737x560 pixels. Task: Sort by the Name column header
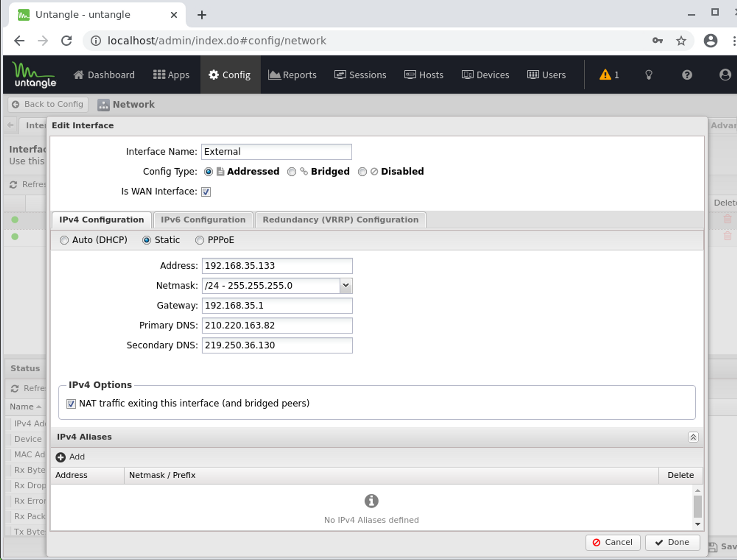click(x=22, y=407)
